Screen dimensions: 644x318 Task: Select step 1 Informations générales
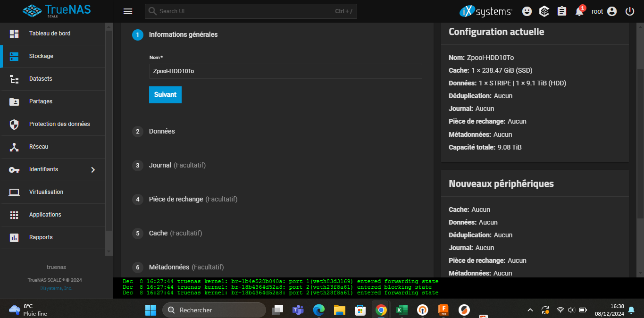pos(175,34)
